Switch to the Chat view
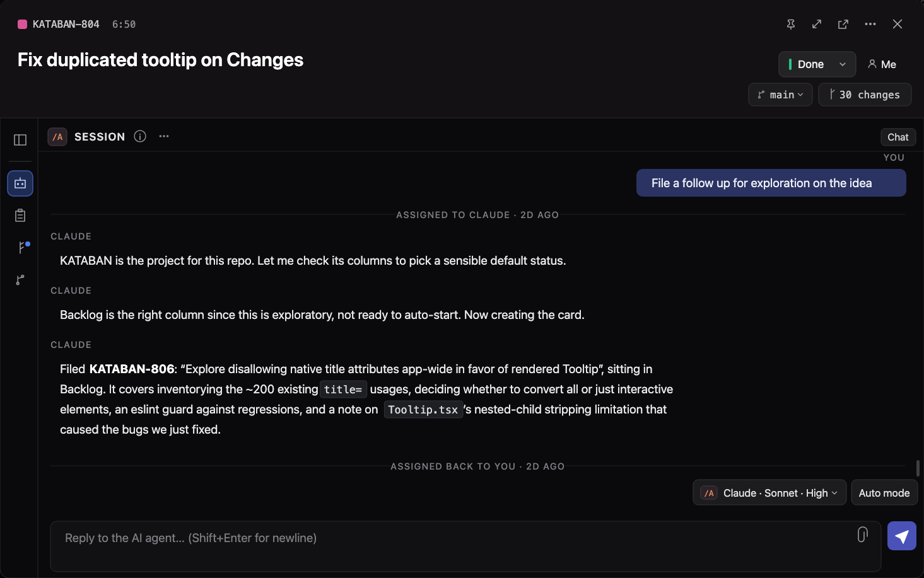Viewport: 924px width, 578px height. tap(898, 137)
